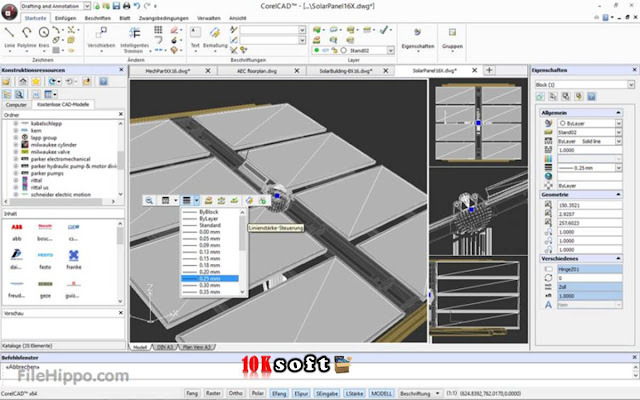This screenshot has height=400, width=640.
Task: Toggle Fang snap in status bar
Action: [192, 393]
